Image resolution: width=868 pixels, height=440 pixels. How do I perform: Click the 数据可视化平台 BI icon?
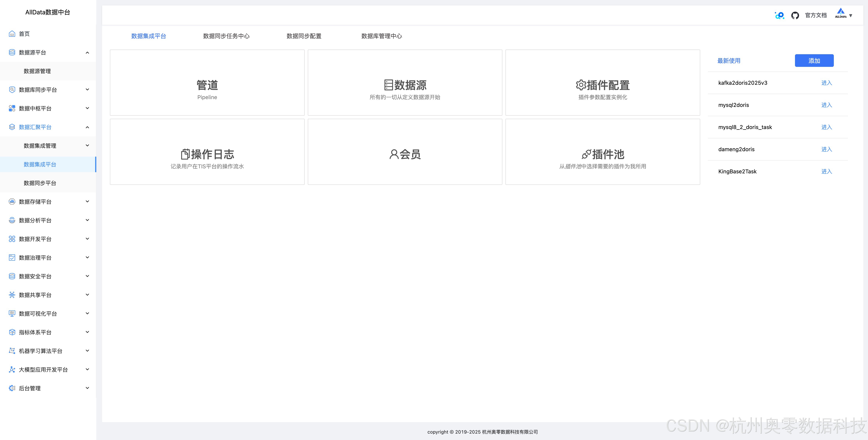pos(12,313)
